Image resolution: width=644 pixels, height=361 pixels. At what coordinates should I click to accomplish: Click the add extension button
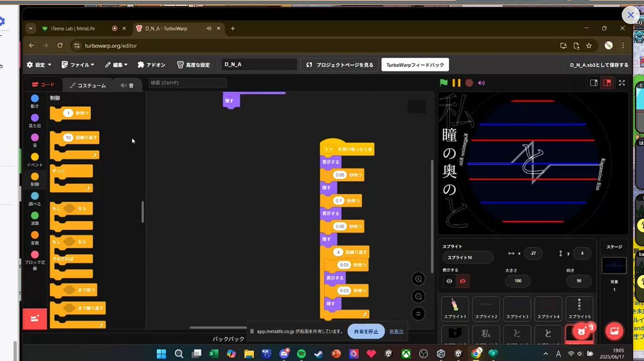coord(35,319)
